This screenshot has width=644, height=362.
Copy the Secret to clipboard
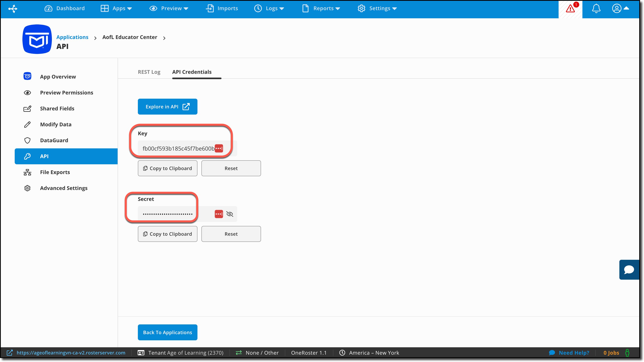pos(167,234)
